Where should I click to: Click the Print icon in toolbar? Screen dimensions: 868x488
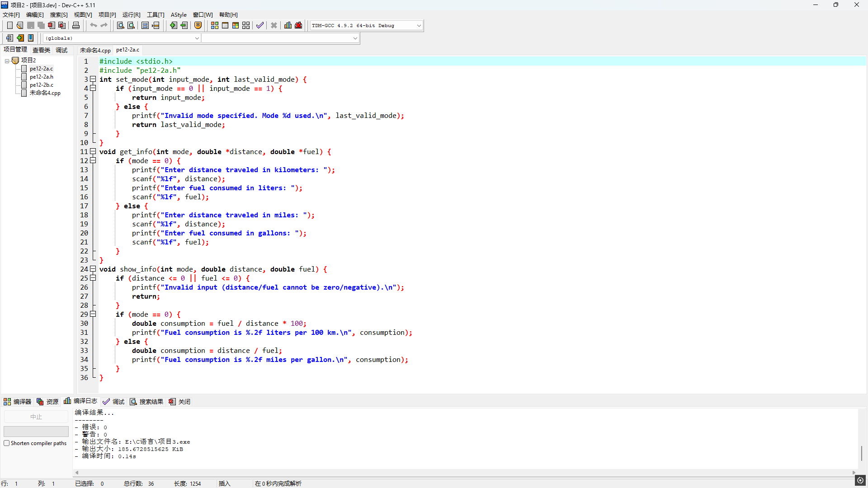point(76,25)
